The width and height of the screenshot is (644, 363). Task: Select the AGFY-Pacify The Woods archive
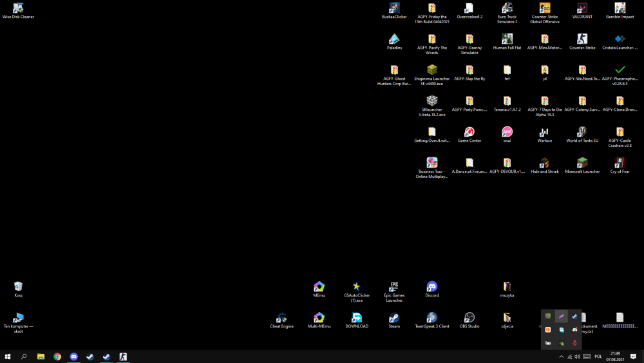point(431,44)
